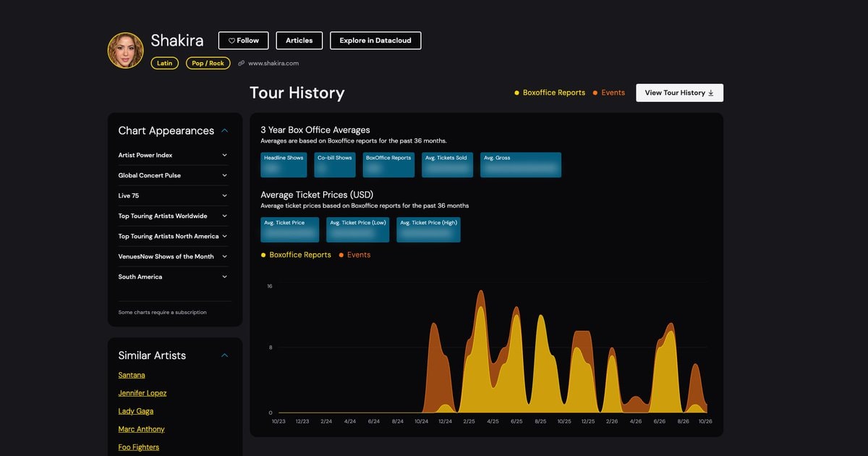Toggle the orange Events legend in the Tour History header
The width and height of the screenshot is (868, 456).
[x=608, y=93]
